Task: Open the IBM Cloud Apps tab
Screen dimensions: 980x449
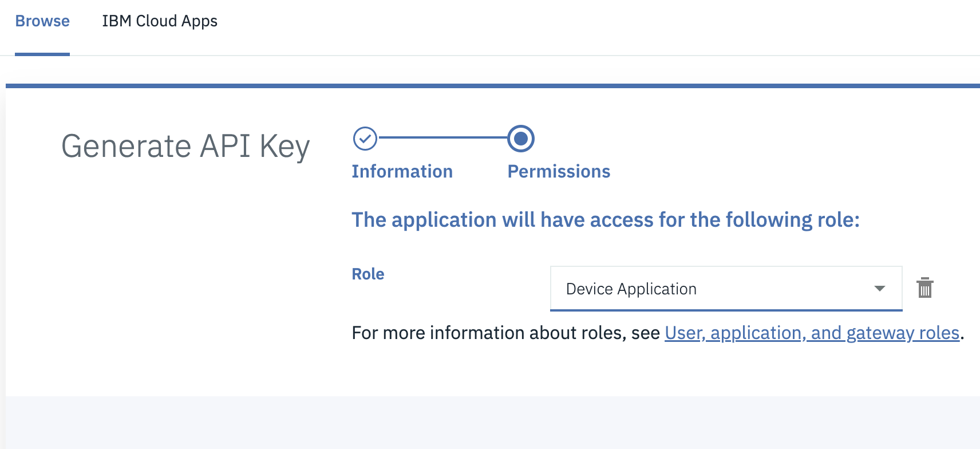Action: click(160, 21)
